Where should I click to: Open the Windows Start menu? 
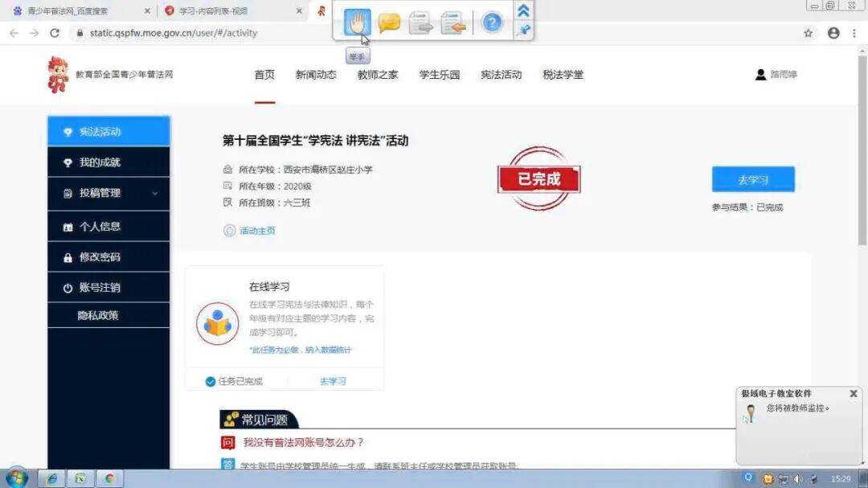click(x=15, y=478)
